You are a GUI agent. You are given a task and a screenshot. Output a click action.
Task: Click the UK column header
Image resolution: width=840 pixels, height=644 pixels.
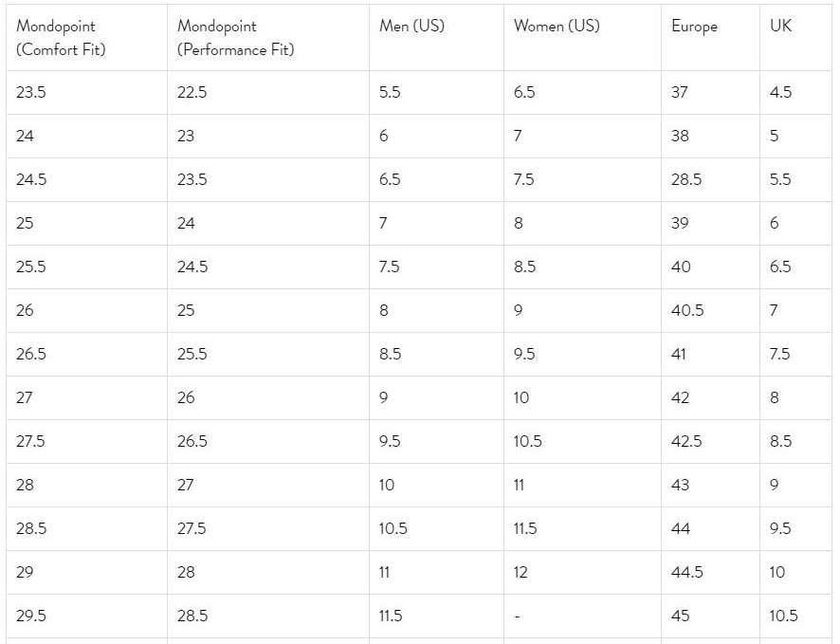coord(780,27)
